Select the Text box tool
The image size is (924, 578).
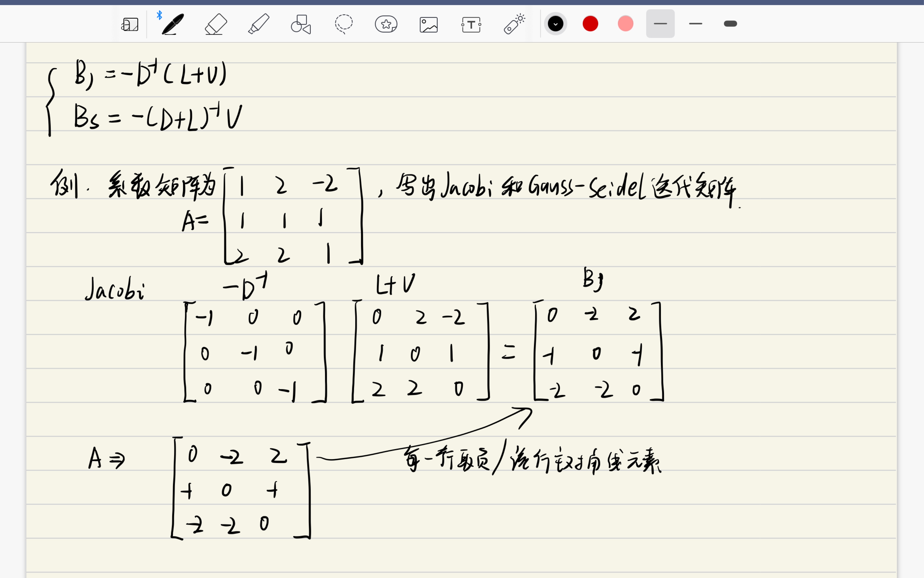pos(471,25)
